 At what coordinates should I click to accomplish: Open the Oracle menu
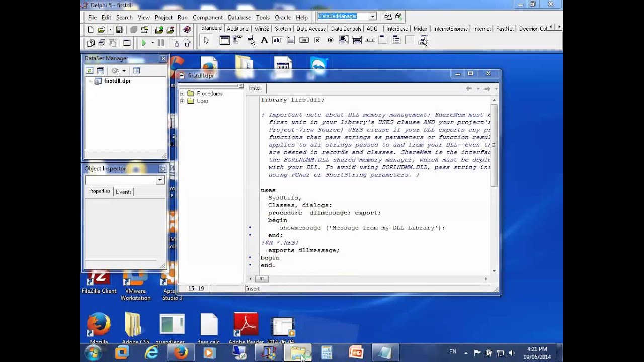pos(283,17)
